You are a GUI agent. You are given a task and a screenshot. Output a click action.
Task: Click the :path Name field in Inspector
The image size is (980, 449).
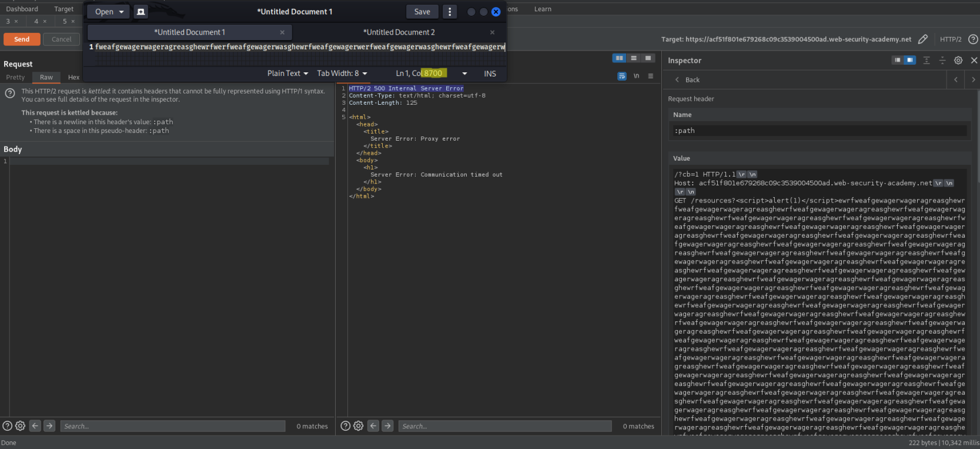(x=820, y=131)
